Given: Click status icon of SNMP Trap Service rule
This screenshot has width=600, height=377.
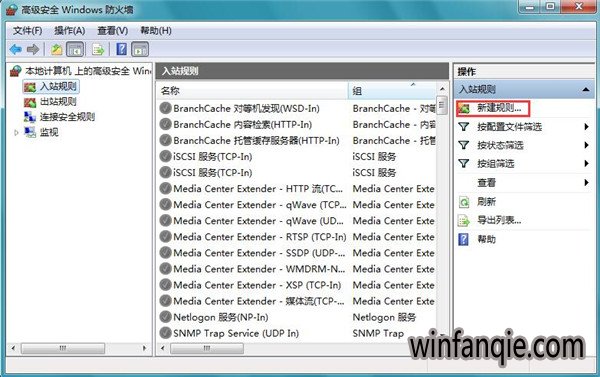Looking at the screenshot, I should [165, 333].
